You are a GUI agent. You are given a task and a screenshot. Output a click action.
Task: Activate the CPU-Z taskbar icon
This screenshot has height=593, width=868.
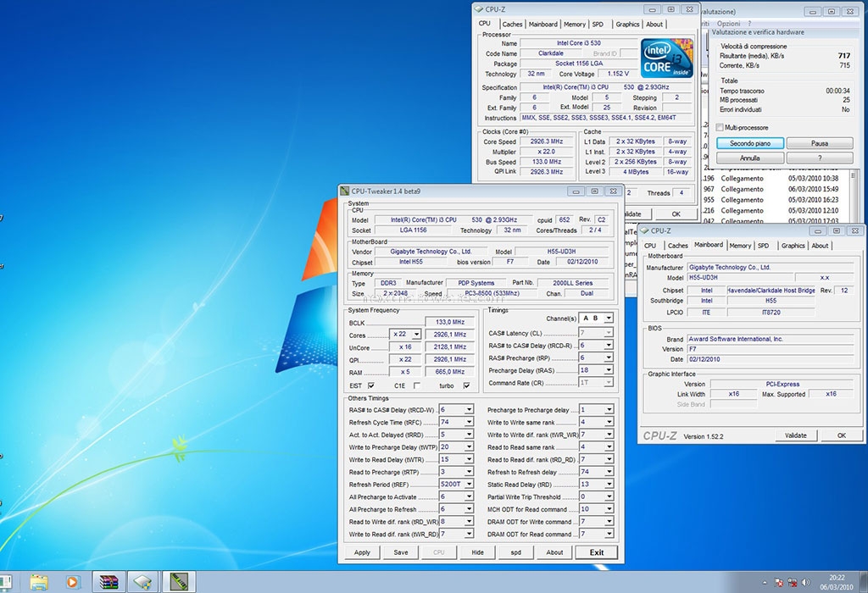tap(142, 582)
